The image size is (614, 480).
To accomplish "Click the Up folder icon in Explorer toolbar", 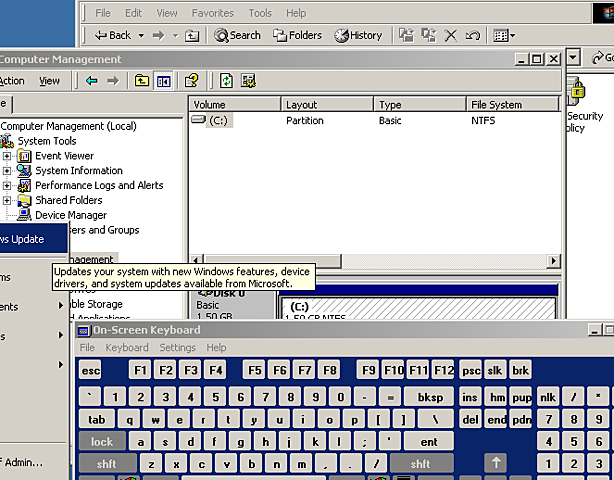I will click(x=192, y=36).
